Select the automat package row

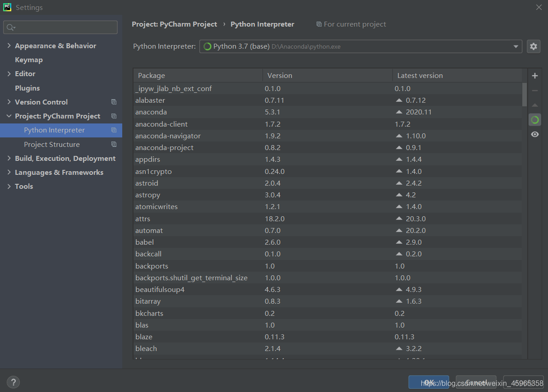pyautogui.click(x=327, y=231)
